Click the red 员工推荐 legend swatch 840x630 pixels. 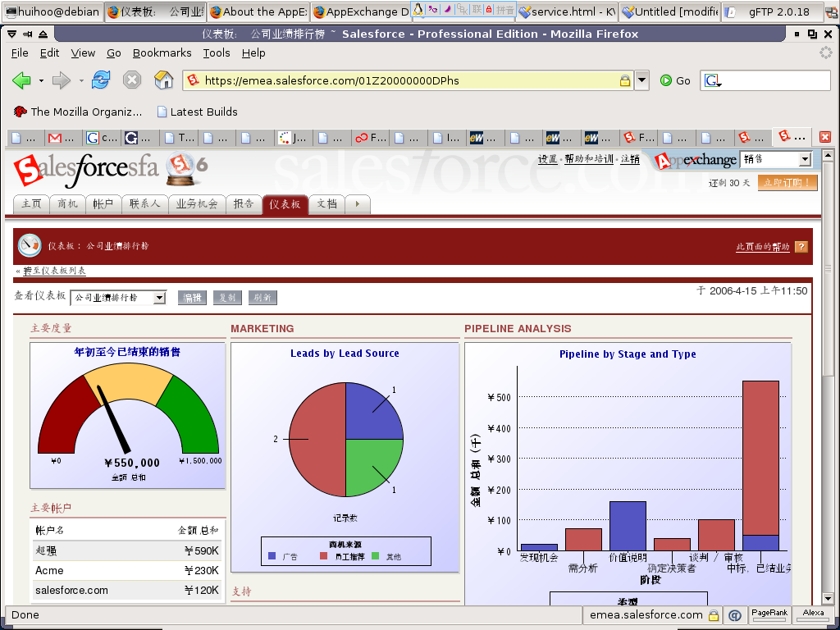323,556
